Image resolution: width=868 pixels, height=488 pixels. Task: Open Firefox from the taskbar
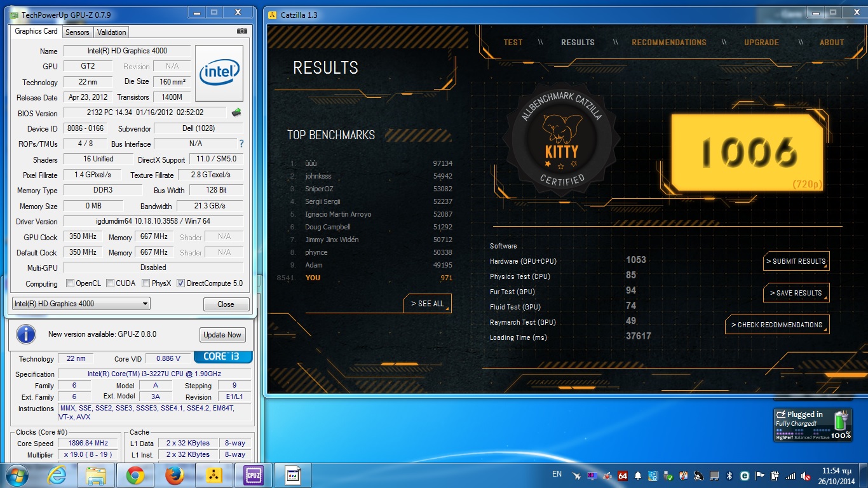(174, 475)
